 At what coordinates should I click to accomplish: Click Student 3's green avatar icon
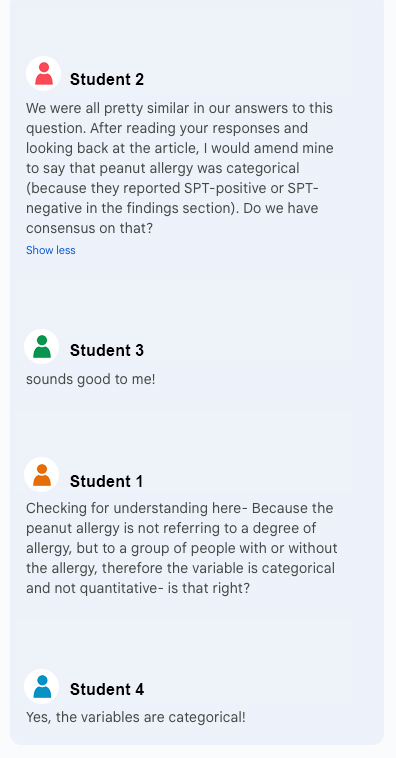point(42,347)
